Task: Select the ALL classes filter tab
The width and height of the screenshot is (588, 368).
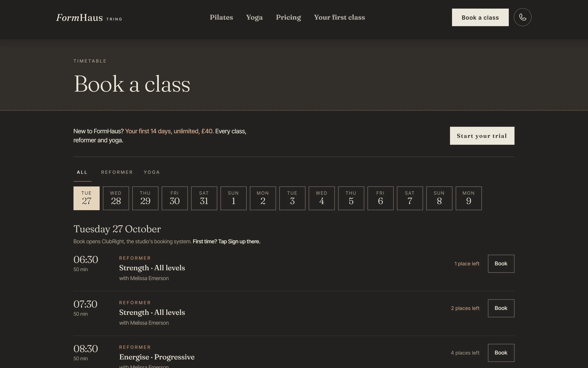Action: coord(82,172)
